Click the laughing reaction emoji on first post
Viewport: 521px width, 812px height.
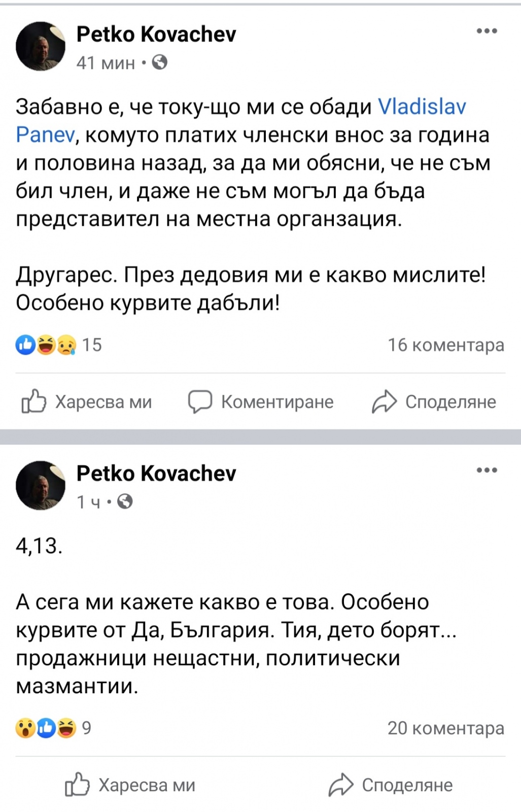tap(46, 345)
